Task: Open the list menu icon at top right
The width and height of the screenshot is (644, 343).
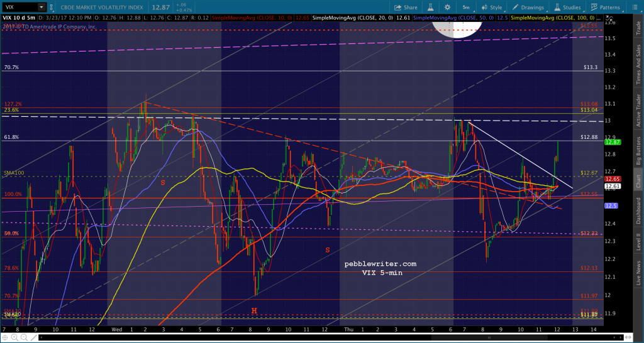Action: pos(635,7)
